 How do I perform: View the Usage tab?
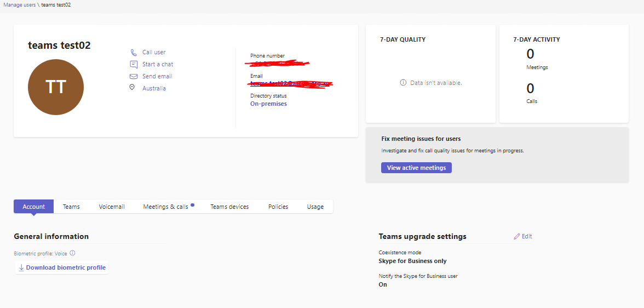315,207
